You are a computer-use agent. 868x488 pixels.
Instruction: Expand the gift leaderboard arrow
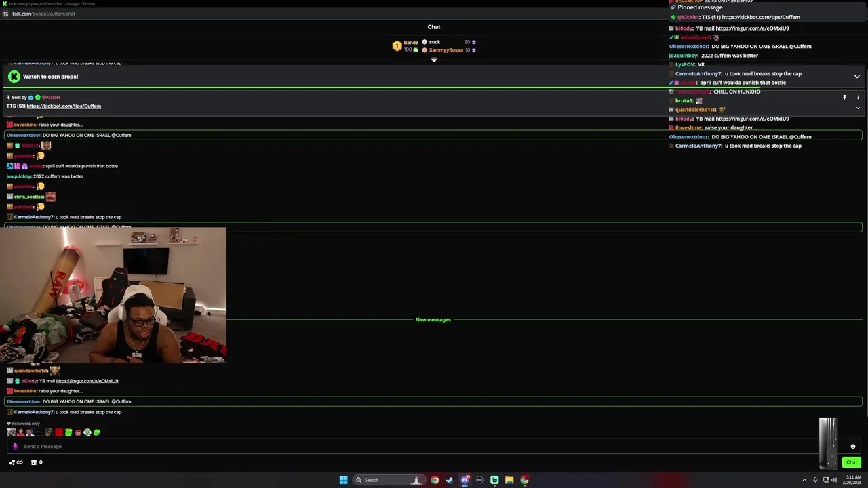click(434, 60)
